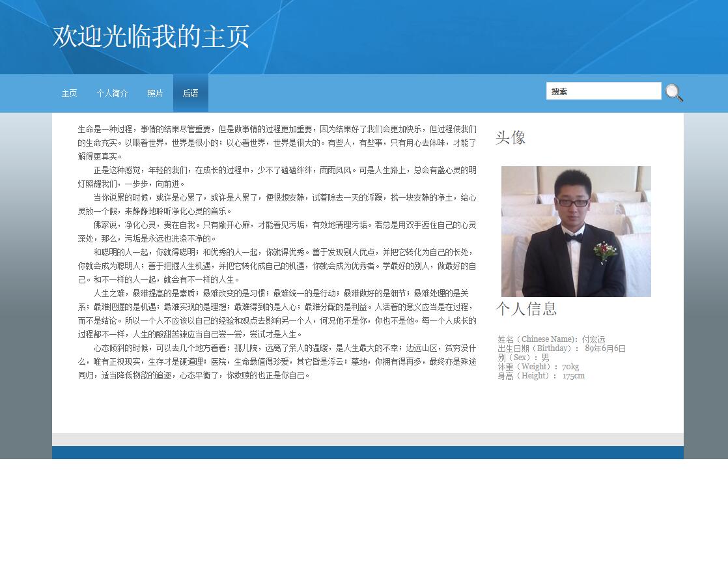Focus the 搜索 input field
728x566 pixels.
click(603, 91)
